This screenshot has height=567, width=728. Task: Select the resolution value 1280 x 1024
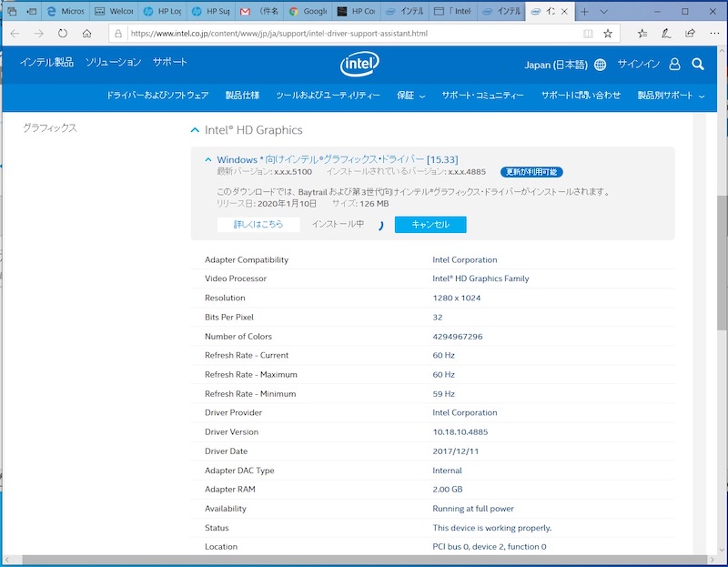pyautogui.click(x=457, y=299)
